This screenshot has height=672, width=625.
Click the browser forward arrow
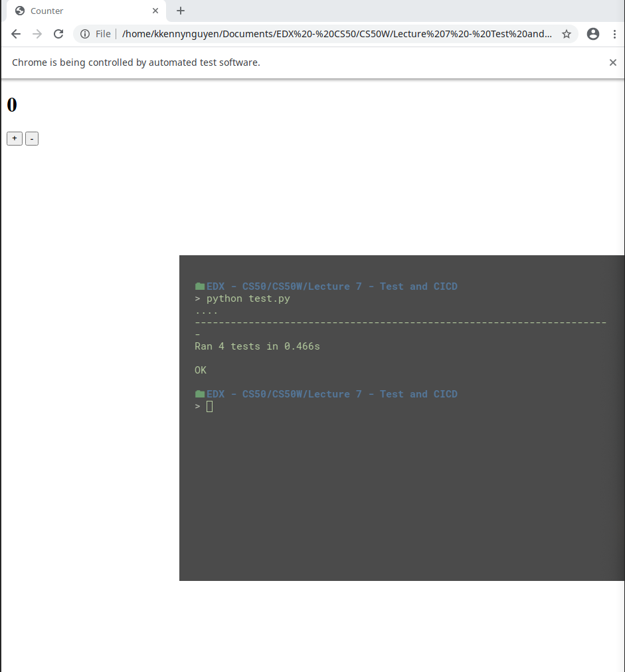pos(37,34)
